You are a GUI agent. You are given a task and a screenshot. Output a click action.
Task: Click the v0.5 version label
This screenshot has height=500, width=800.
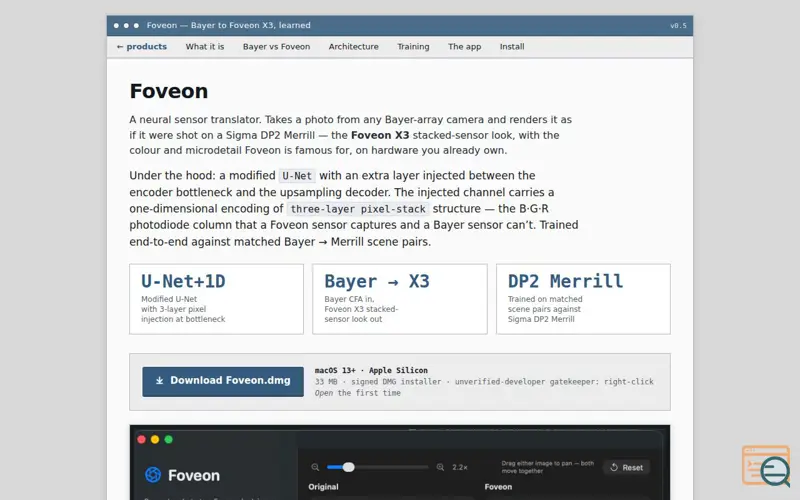(678, 26)
